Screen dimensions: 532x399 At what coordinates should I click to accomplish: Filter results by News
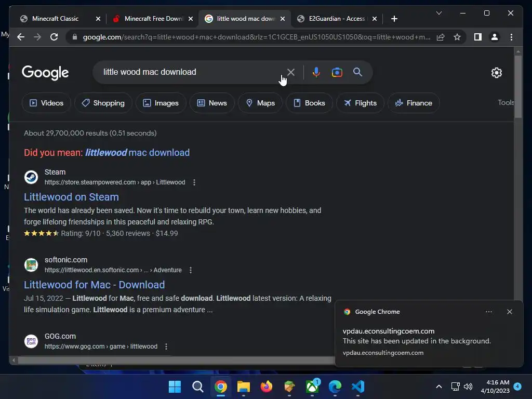coord(212,103)
